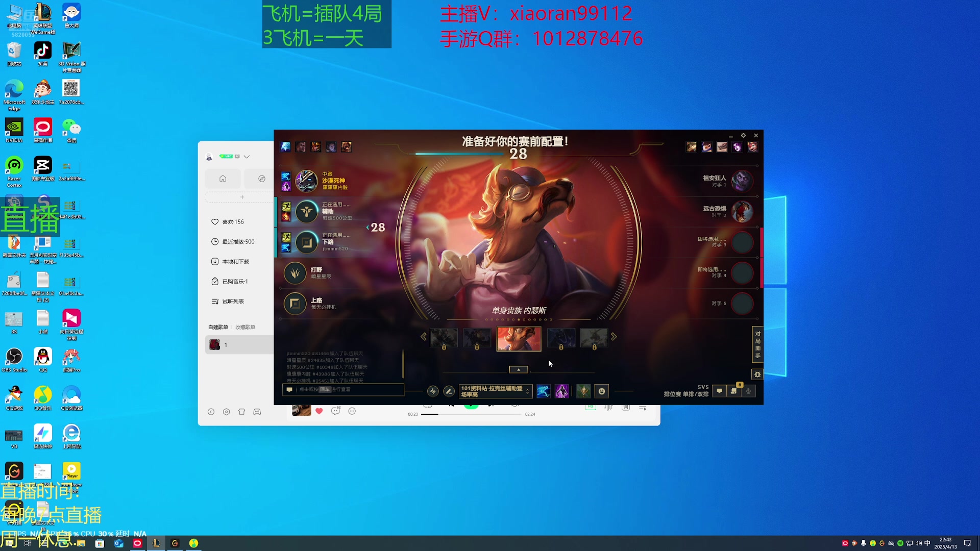Click the 沙漠死神 mid-lane champion portrait
The height and width of the screenshot is (551, 980).
(x=306, y=181)
